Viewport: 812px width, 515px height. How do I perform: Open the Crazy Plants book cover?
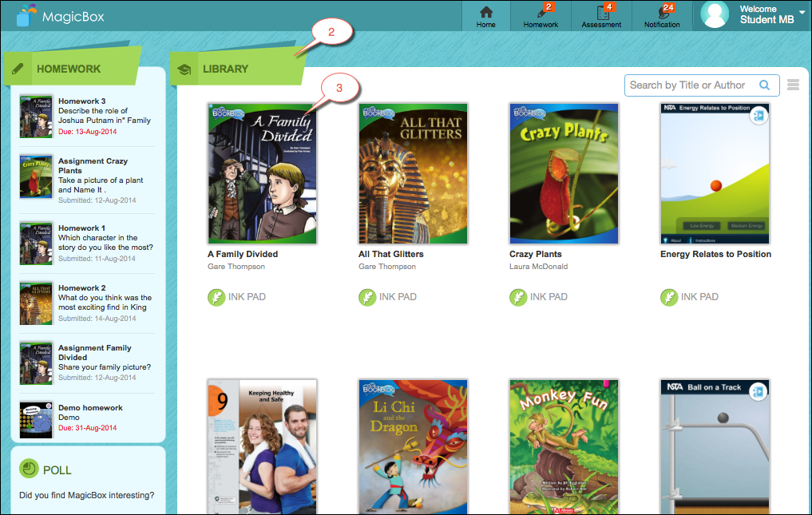[x=564, y=173]
